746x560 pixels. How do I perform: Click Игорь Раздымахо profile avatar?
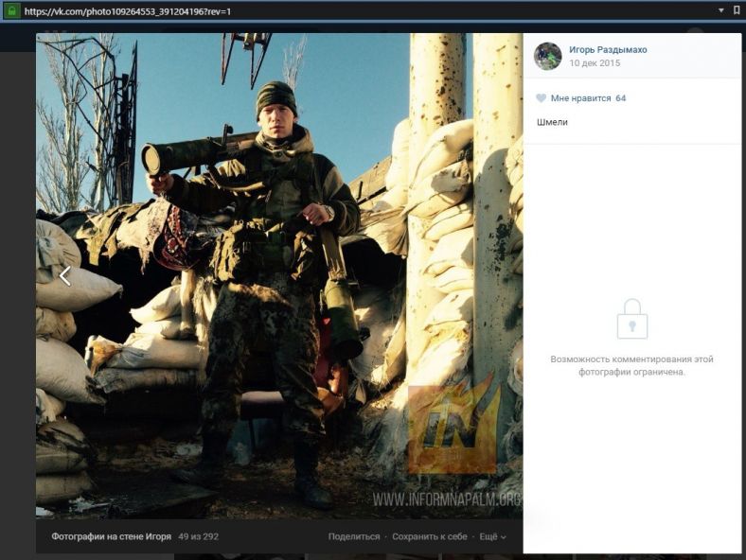click(x=547, y=56)
